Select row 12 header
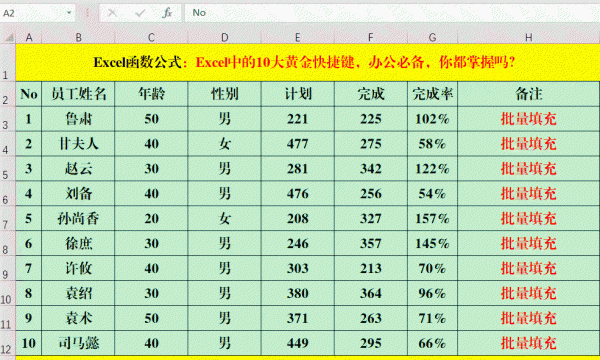600x360 pixels. point(8,343)
